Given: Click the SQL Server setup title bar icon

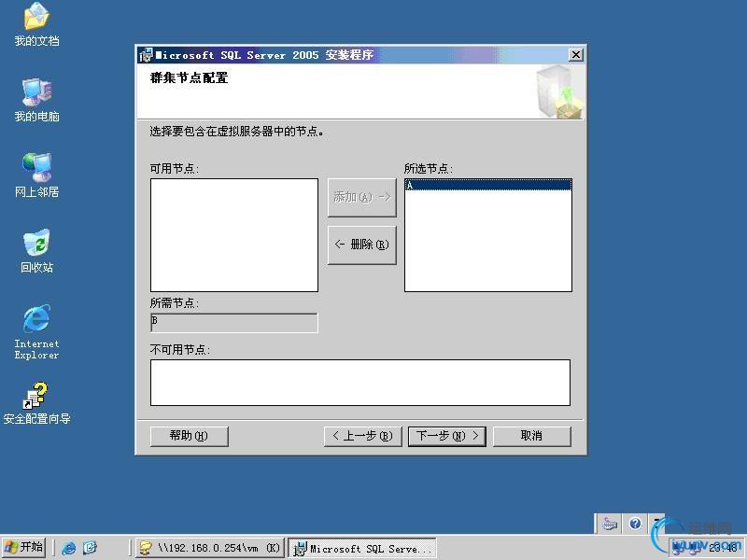Looking at the screenshot, I should click(146, 55).
